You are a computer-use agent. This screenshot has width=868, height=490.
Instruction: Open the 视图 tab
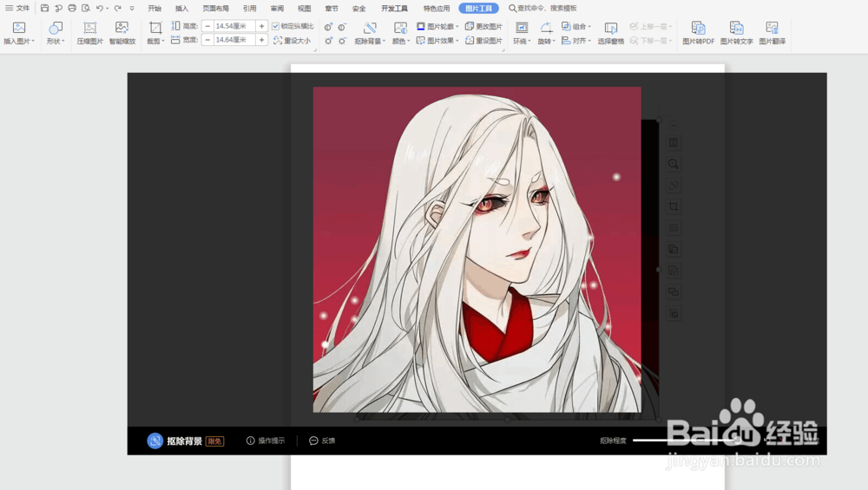coord(304,9)
